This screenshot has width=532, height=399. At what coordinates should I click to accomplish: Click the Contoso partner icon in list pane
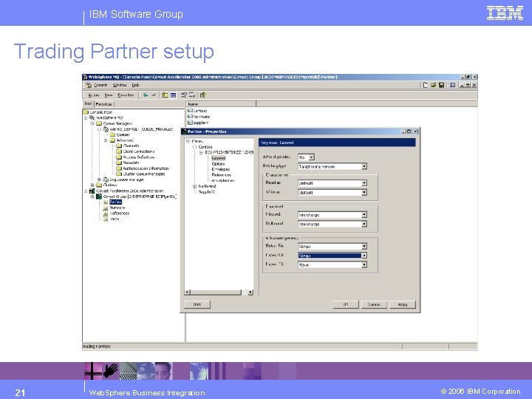pyautogui.click(x=190, y=111)
